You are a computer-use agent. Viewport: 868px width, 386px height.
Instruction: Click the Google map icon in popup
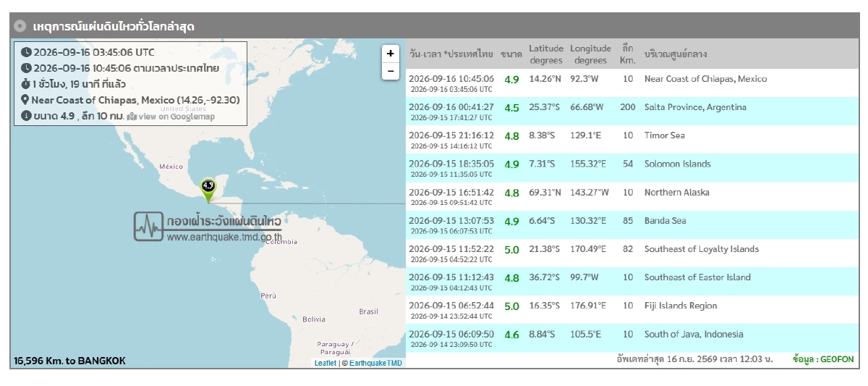point(132,117)
